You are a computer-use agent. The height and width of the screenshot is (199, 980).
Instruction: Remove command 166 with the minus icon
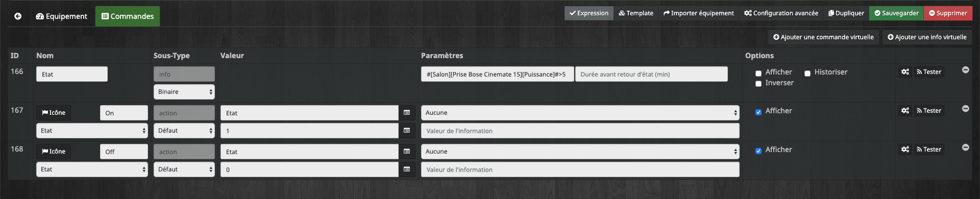tap(966, 70)
